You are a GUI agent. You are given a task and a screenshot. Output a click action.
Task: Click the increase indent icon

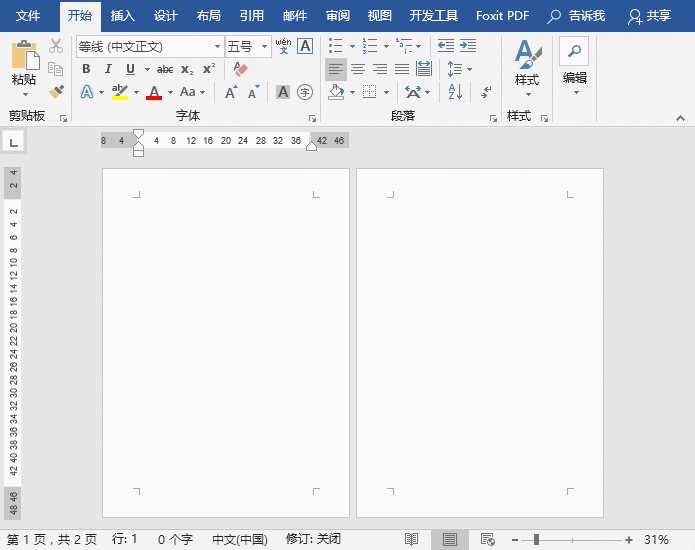tap(467, 46)
